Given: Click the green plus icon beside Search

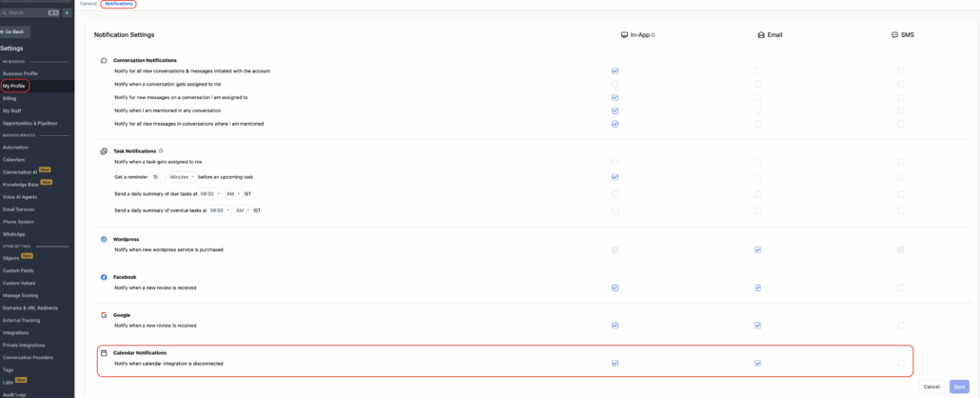Looking at the screenshot, I should [x=66, y=12].
